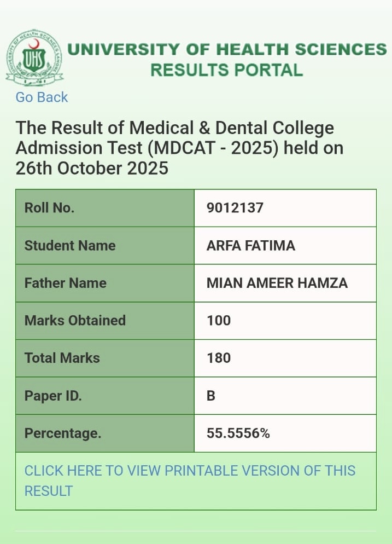
Task: Click the roll number 9012137
Action: (235, 208)
